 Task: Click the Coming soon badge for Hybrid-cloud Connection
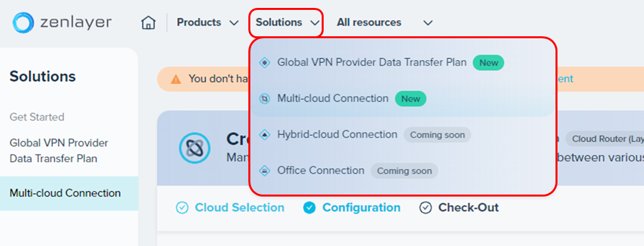tap(437, 135)
